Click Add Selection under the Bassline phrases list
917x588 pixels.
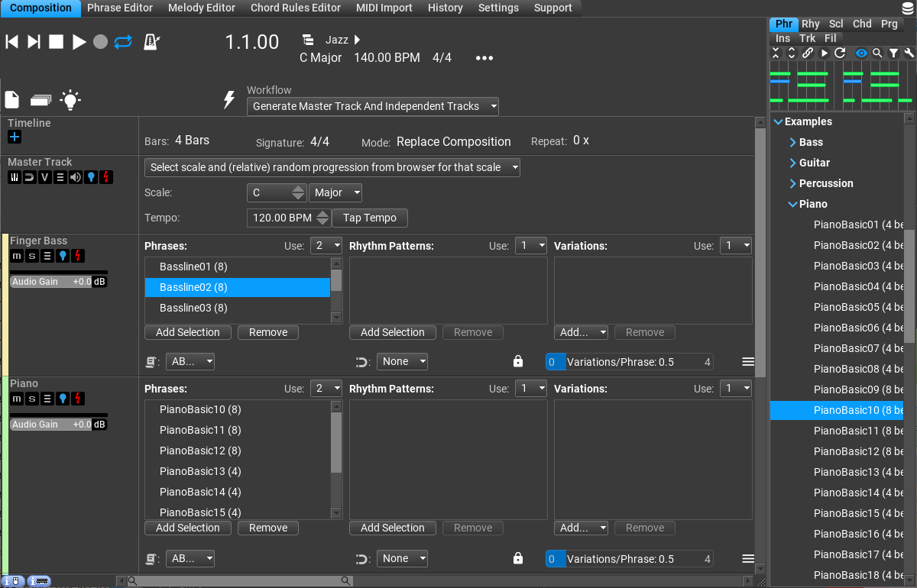tap(187, 332)
